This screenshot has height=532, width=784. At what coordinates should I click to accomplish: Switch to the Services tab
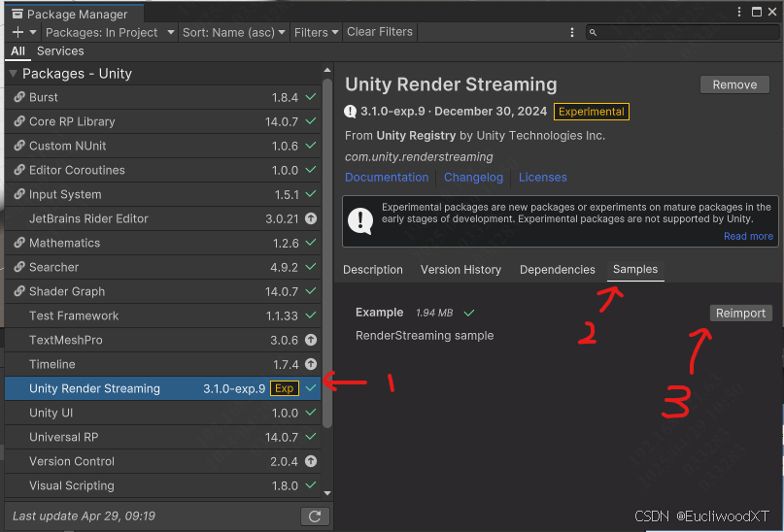point(60,50)
